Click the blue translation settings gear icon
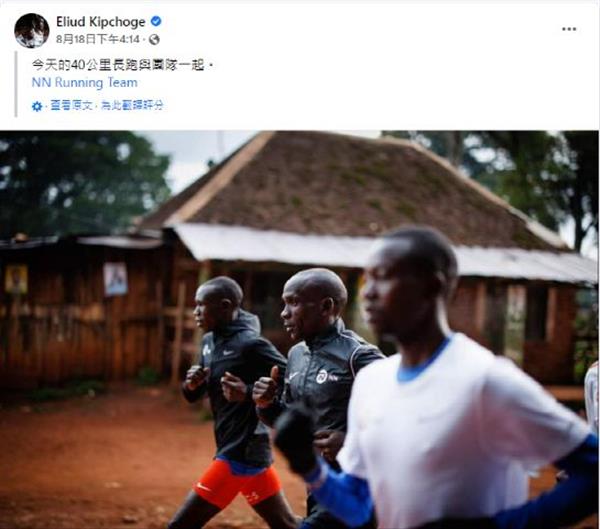Viewport: 600px width, 529px height. 37,106
